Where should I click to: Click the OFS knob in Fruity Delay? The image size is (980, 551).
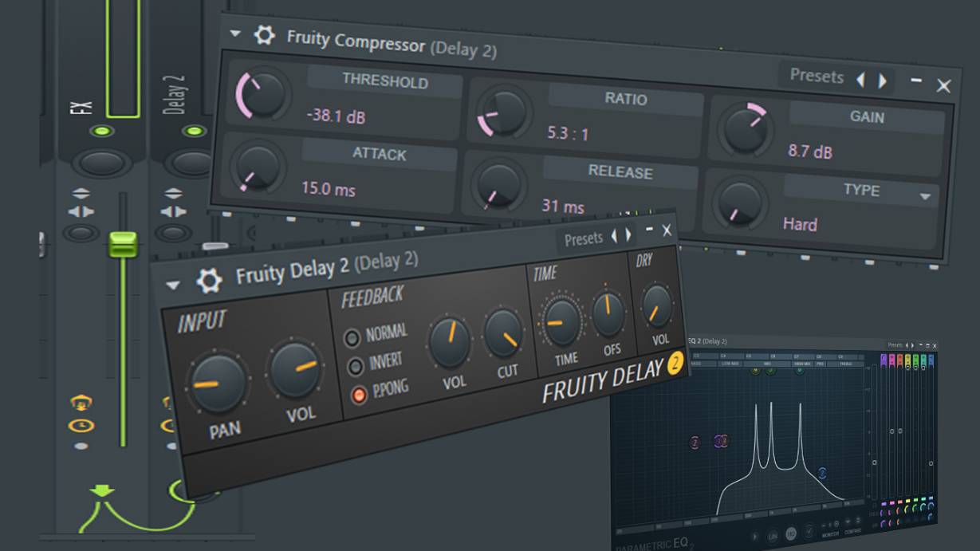(608, 313)
